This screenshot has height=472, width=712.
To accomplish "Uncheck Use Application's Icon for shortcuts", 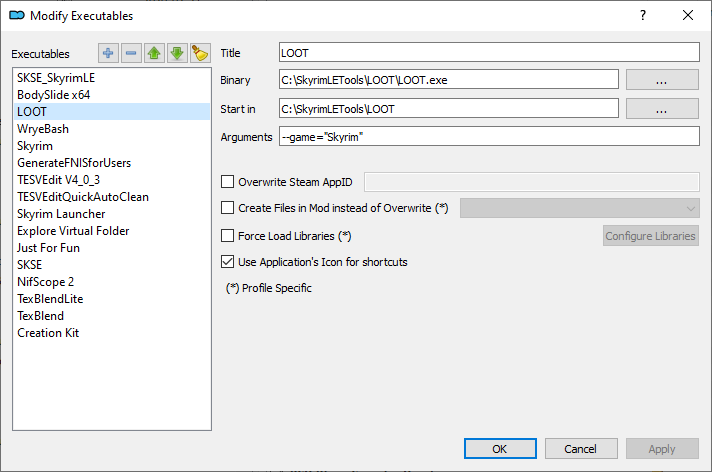I will [x=227, y=262].
